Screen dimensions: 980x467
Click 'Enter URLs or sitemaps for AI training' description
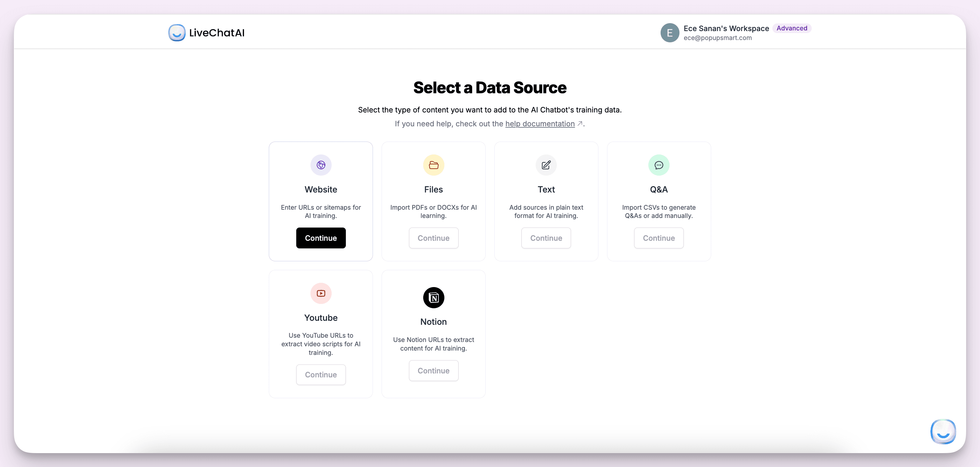point(321,211)
